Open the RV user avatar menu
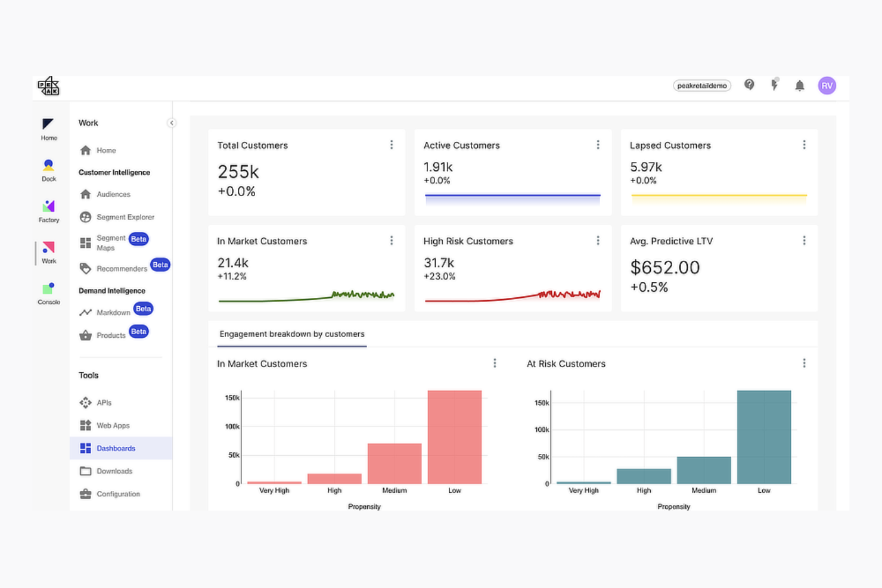The height and width of the screenshot is (588, 882). (x=827, y=86)
